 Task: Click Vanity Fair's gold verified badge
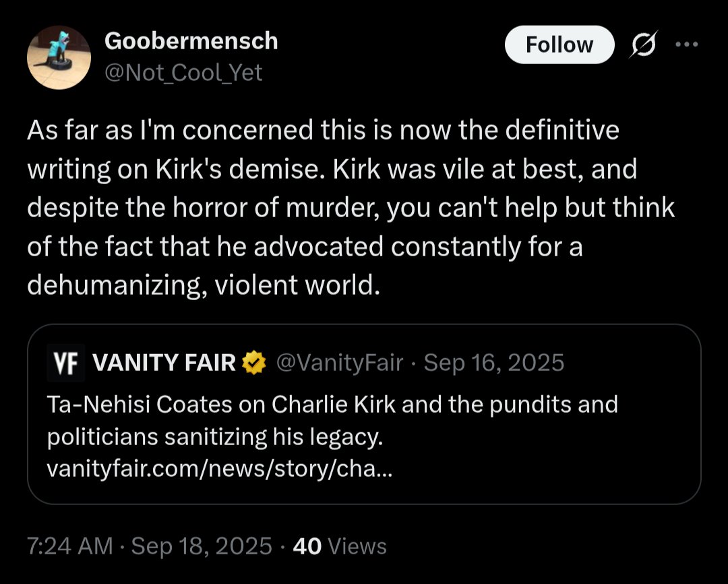point(254,363)
